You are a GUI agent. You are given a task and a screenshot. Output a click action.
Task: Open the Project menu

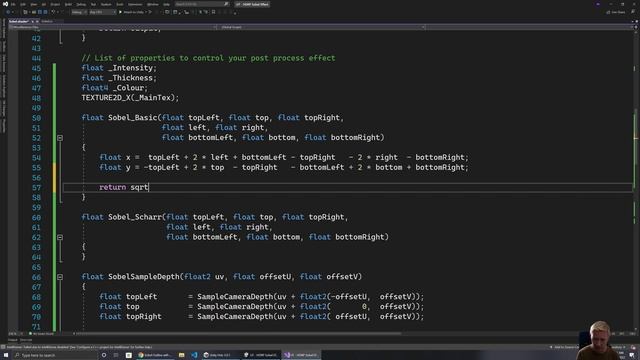pyautogui.click(x=55, y=4)
